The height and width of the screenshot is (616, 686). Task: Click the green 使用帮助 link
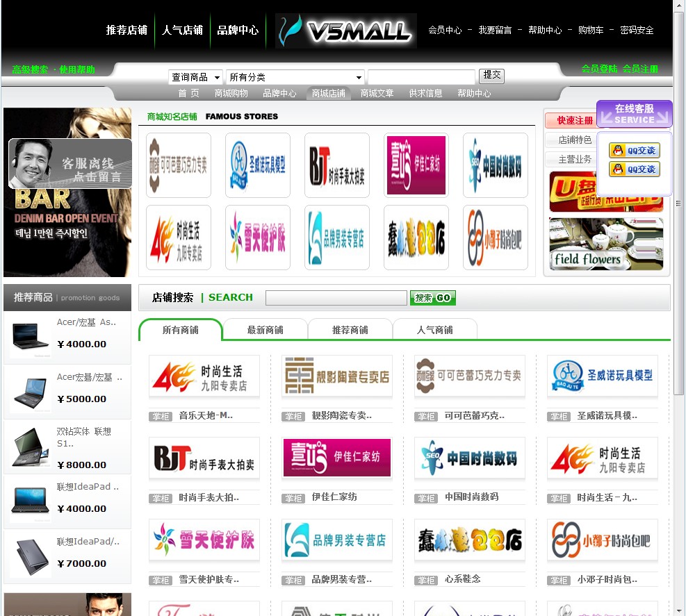coord(77,69)
